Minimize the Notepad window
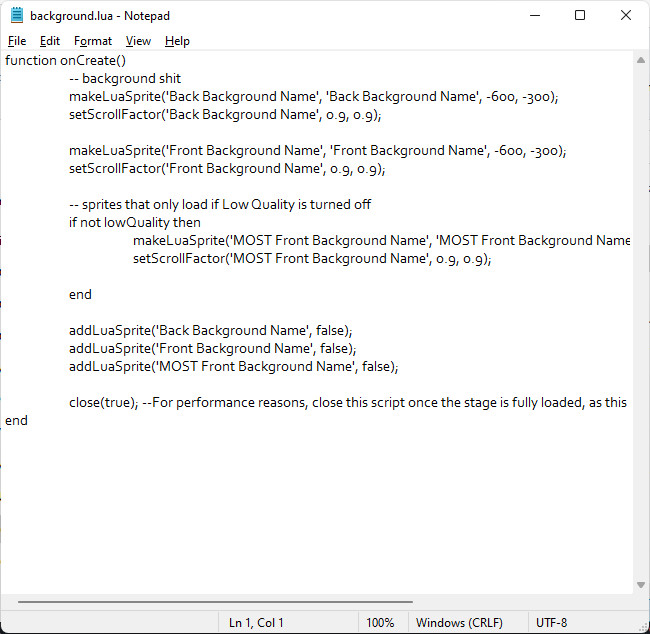This screenshot has height=634, width=650. (x=534, y=16)
